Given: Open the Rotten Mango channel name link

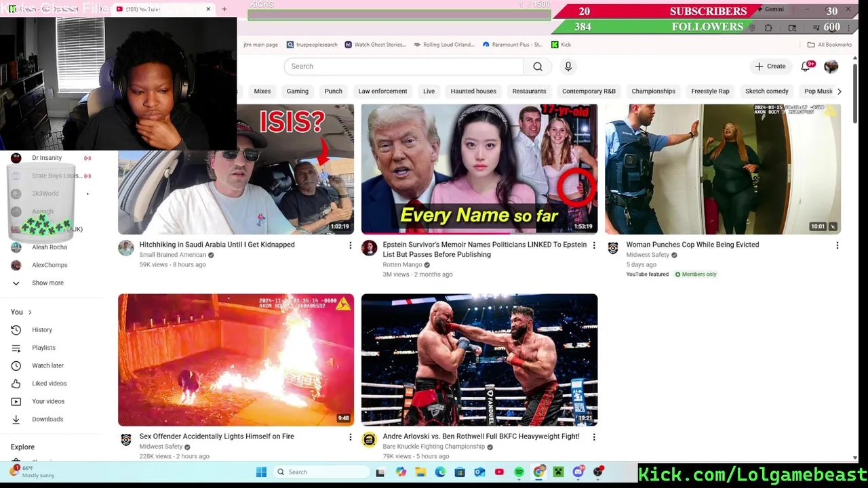Looking at the screenshot, I should point(402,265).
